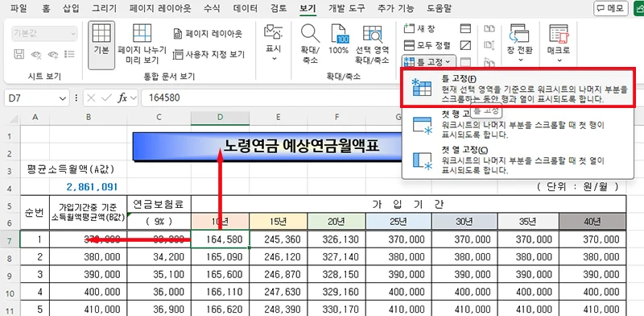Click the view side by side icon
The width and height of the screenshot is (644, 316).
489,28
